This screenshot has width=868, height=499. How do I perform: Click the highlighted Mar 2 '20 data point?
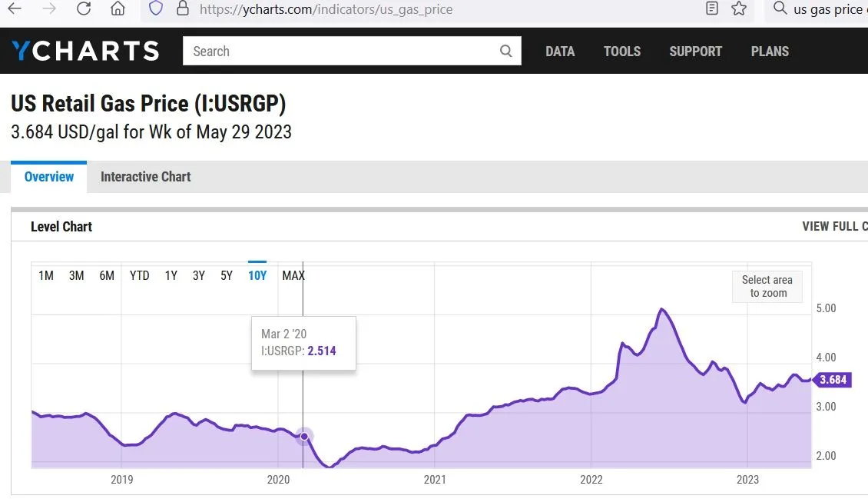(304, 436)
